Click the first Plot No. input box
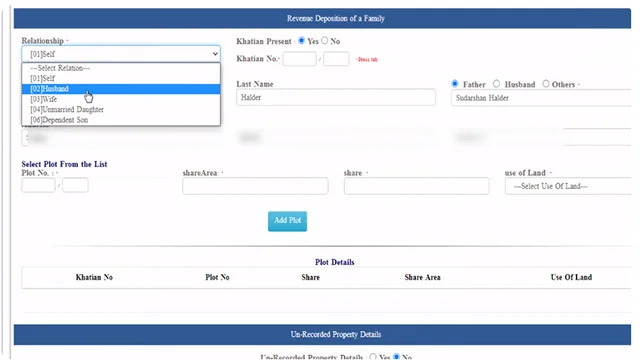Image resolution: width=640 pixels, height=360 pixels. pyautogui.click(x=38, y=185)
